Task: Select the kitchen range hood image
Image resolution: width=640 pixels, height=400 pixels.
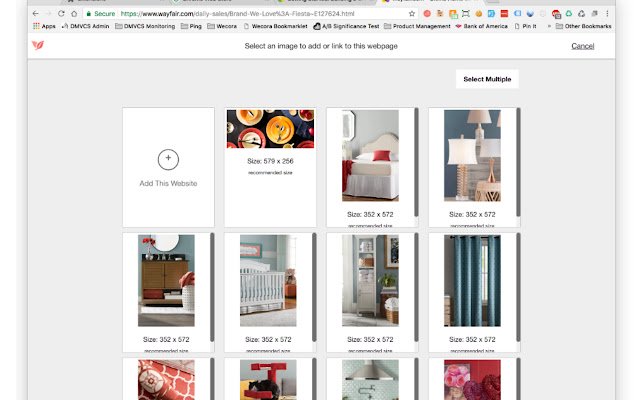Action: point(370,380)
